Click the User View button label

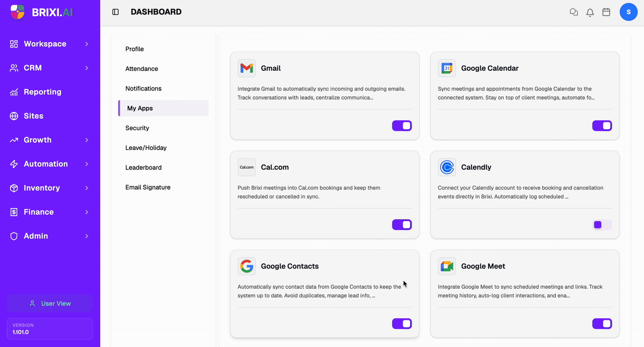tap(56, 304)
